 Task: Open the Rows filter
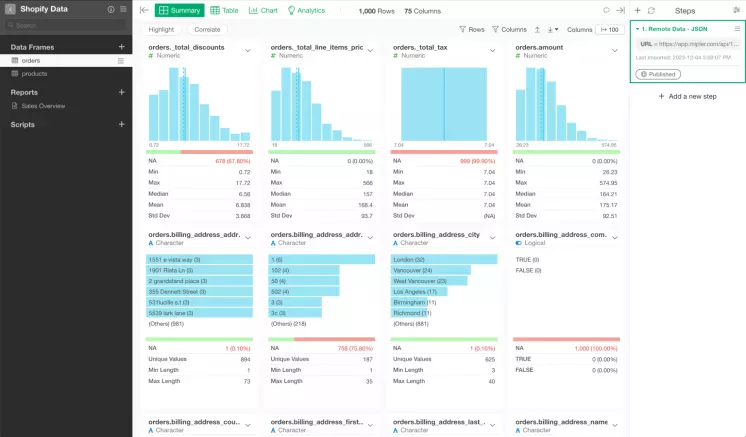pos(471,29)
